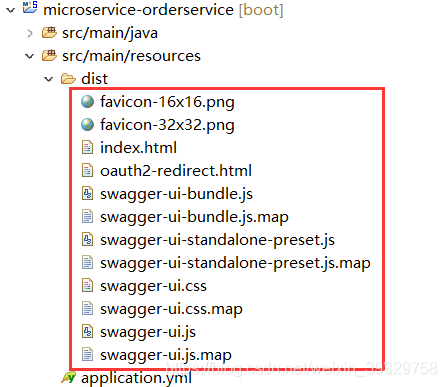Click the HTML file icon for index.html
Viewport: 447px width, 387px height.
pos(87,148)
